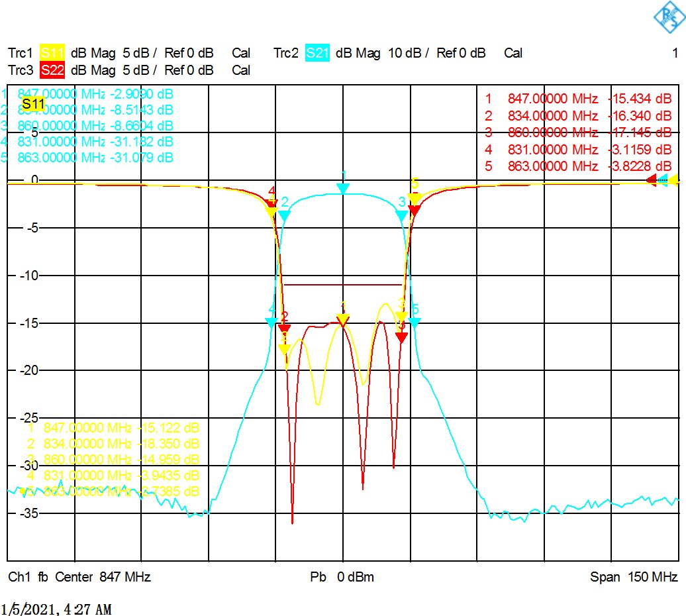Select cyan marker 4 on S21 lower skirt

271,323
